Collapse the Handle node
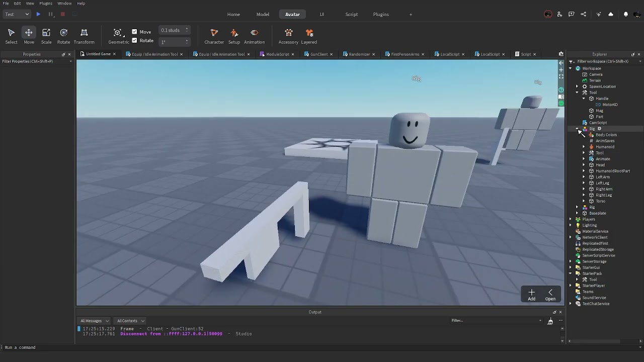The image size is (644, 362). [584, 99]
